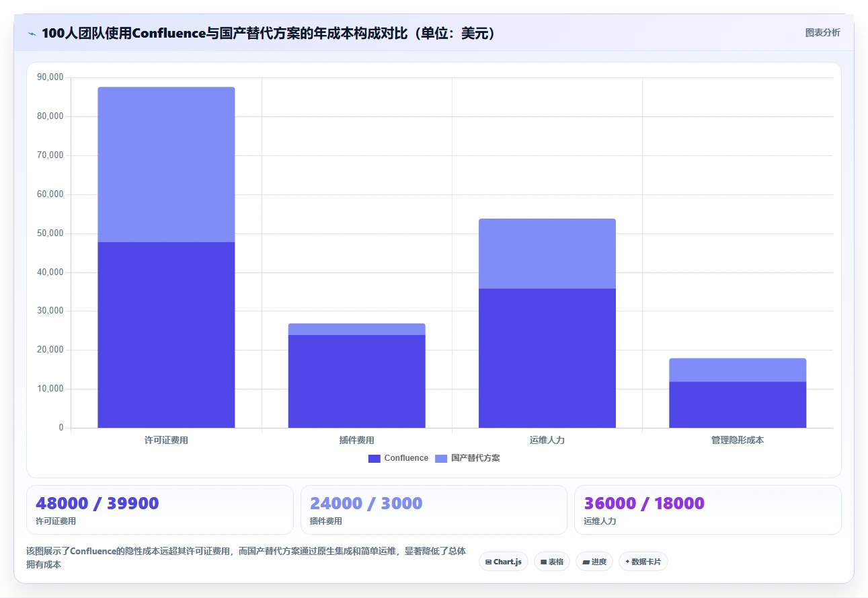
Task: Click the 国产替代方案 bar segment for 许可证费用
Action: click(166, 165)
